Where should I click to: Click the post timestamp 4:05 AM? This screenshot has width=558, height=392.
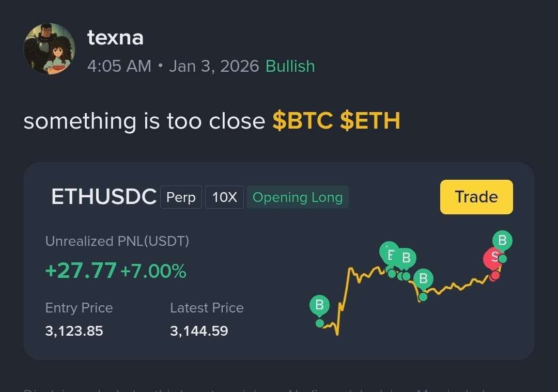pyautogui.click(x=119, y=66)
